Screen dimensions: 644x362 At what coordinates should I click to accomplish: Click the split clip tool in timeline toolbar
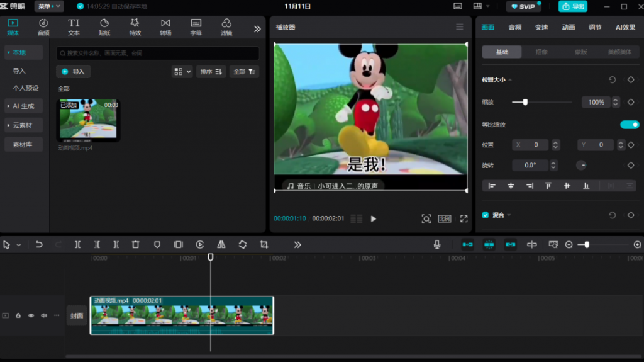point(77,244)
